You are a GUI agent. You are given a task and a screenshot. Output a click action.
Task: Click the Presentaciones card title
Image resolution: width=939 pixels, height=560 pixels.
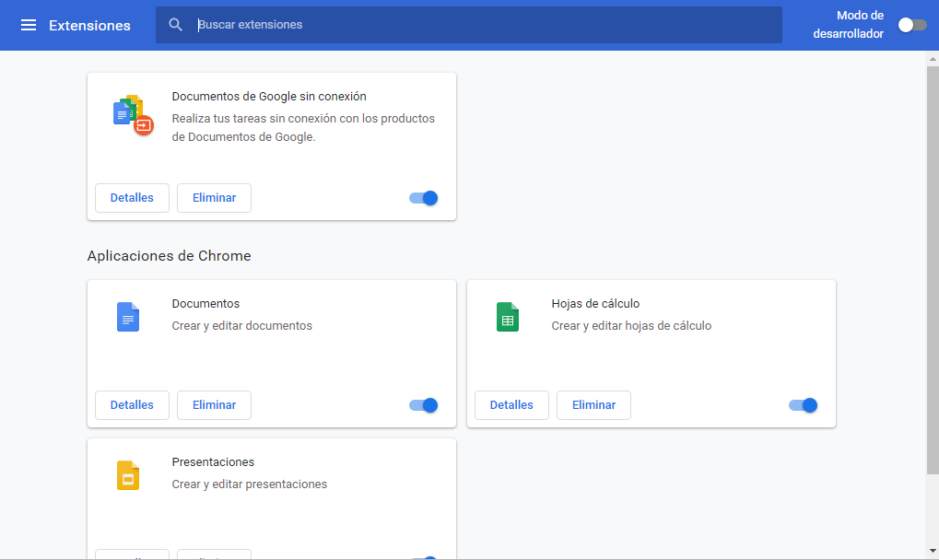tap(213, 461)
